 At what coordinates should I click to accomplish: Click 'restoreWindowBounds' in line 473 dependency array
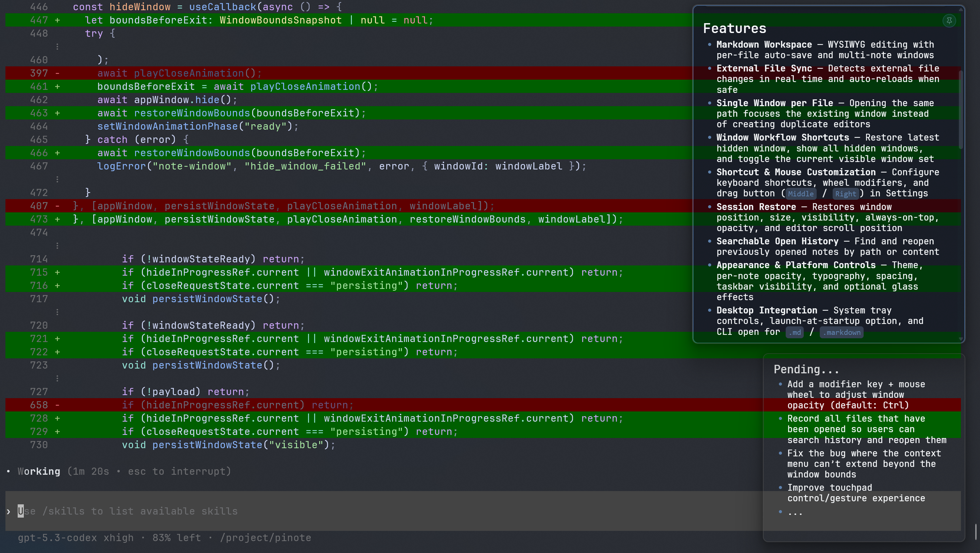(x=467, y=219)
